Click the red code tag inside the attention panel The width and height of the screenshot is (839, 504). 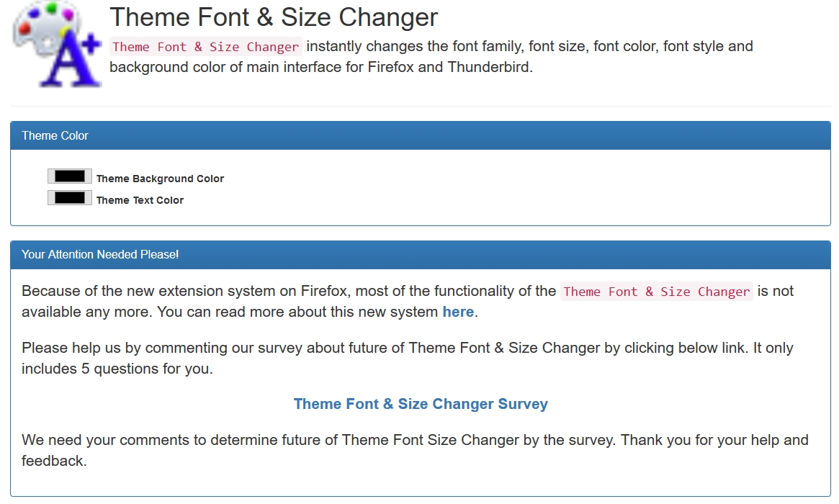pos(656,292)
